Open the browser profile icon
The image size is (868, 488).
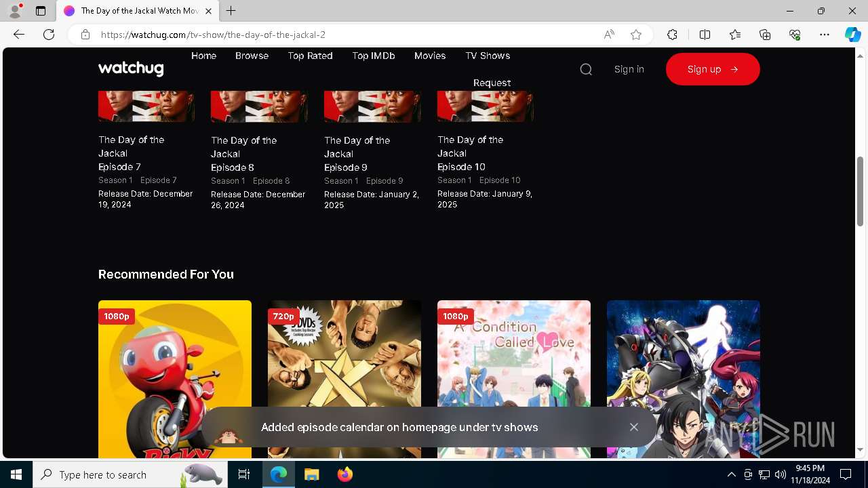pyautogui.click(x=15, y=11)
